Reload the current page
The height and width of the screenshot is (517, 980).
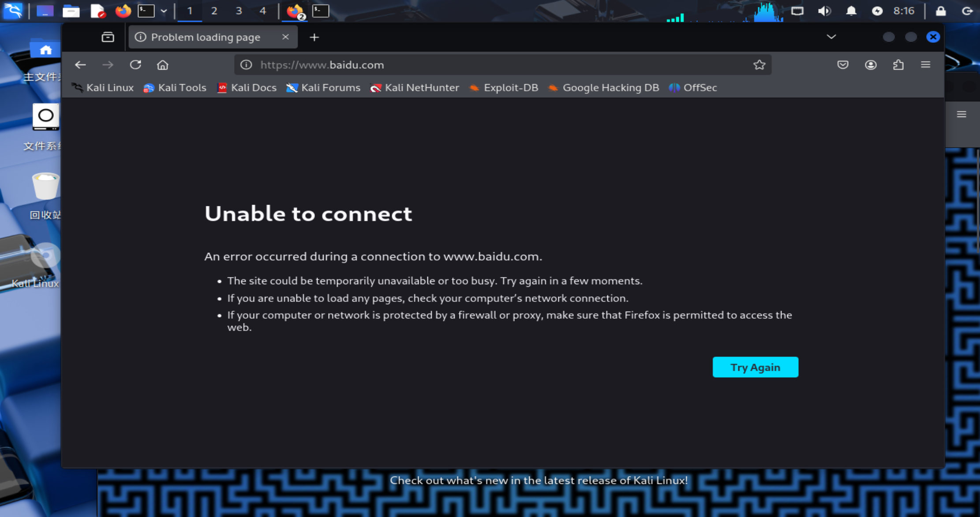[135, 65]
